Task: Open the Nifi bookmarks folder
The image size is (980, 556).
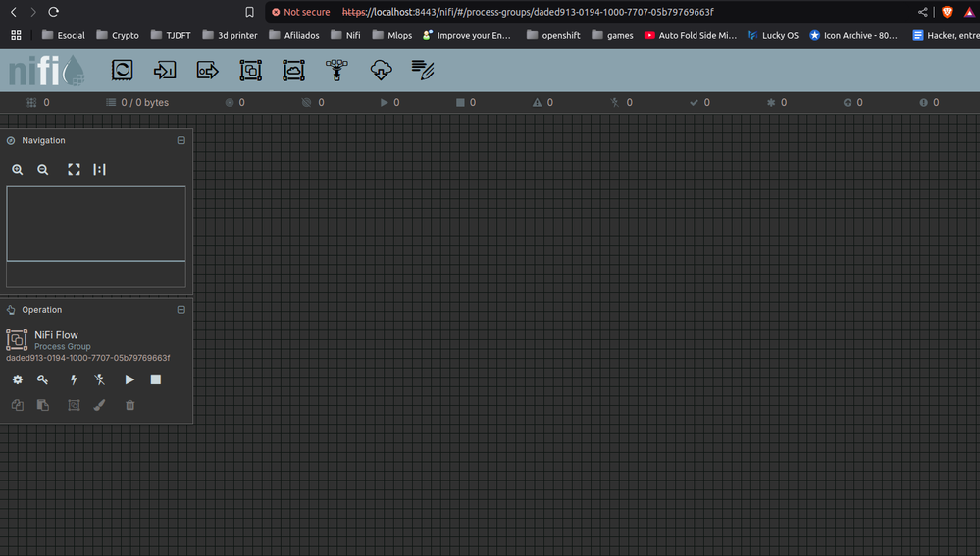Action: 345,35
